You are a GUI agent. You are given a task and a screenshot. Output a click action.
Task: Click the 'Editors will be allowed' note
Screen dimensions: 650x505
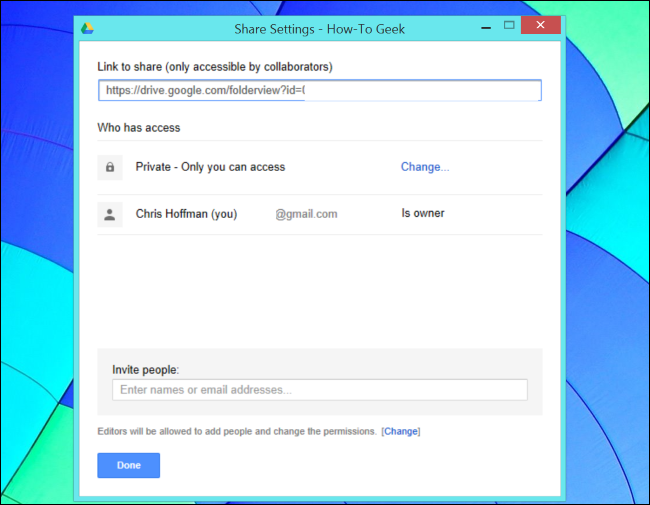tap(237, 431)
